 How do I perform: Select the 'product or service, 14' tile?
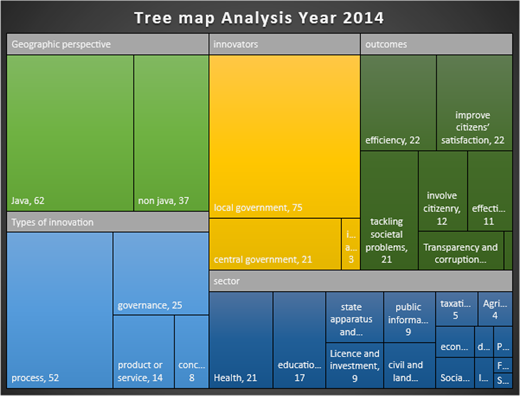[144, 352]
